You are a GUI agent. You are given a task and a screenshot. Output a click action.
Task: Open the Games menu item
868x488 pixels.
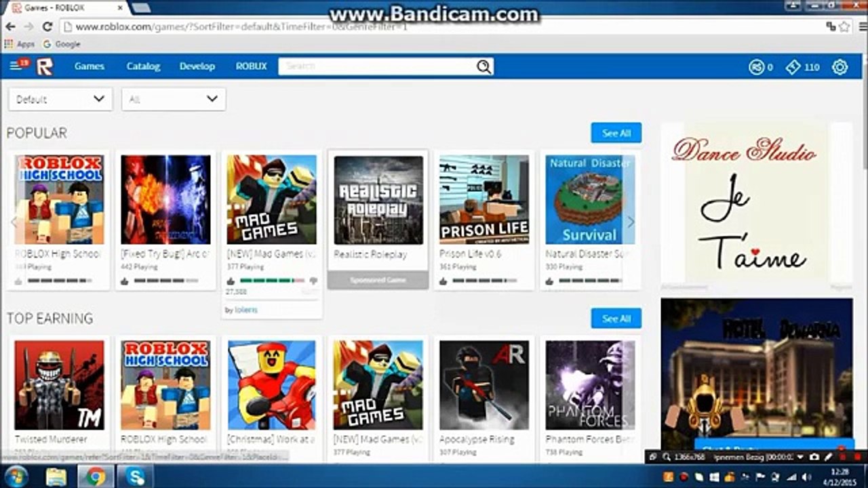pyautogui.click(x=90, y=66)
